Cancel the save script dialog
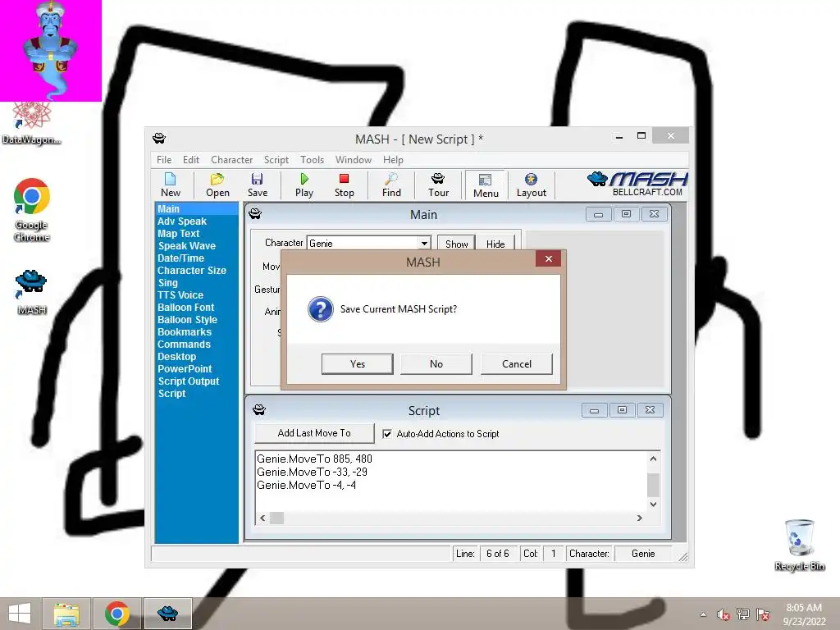840x630 pixels. coord(517,363)
